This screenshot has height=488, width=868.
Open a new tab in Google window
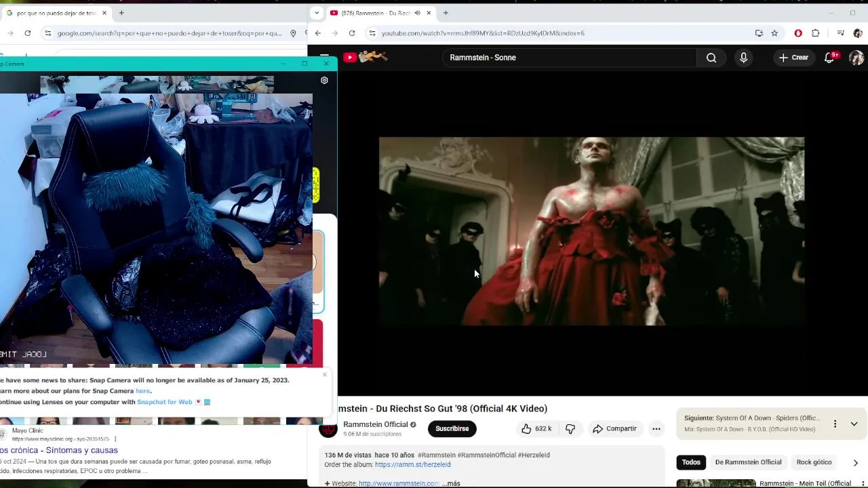tap(121, 13)
